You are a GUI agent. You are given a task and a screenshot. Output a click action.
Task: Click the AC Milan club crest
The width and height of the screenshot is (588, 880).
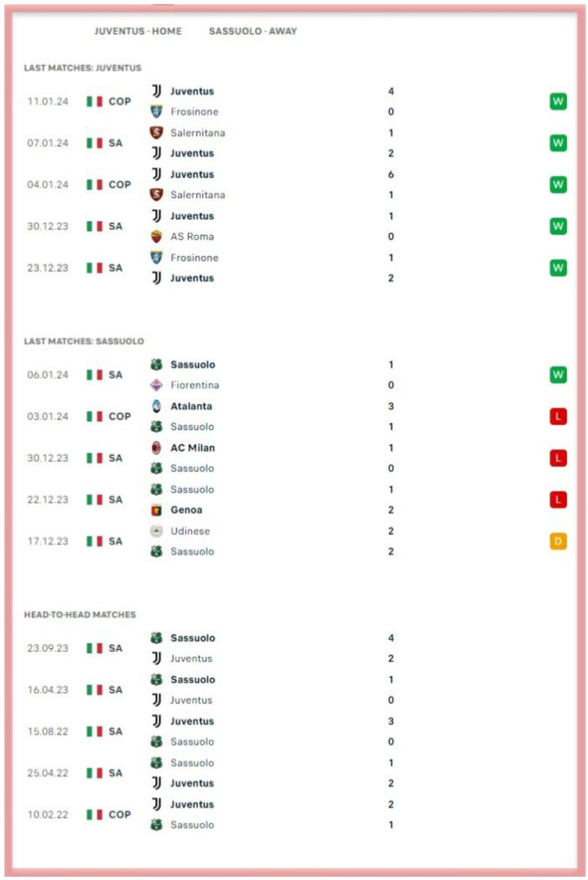(x=156, y=448)
